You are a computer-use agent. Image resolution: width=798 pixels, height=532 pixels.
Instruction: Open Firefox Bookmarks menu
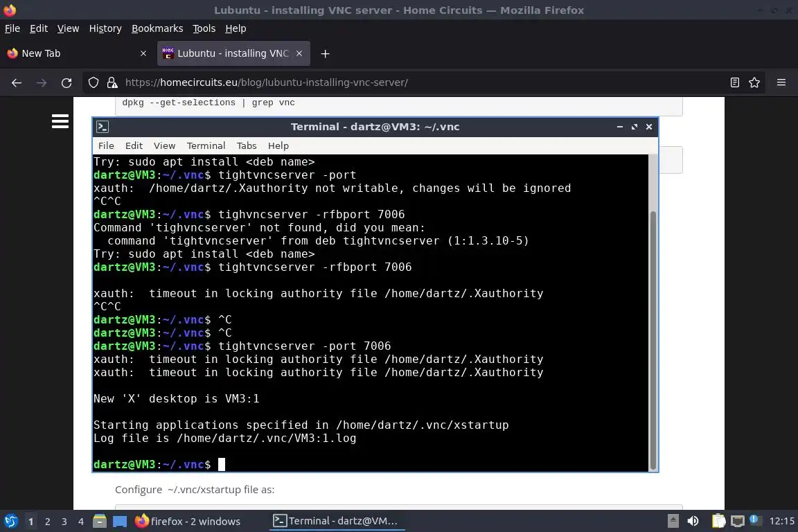[x=157, y=28]
